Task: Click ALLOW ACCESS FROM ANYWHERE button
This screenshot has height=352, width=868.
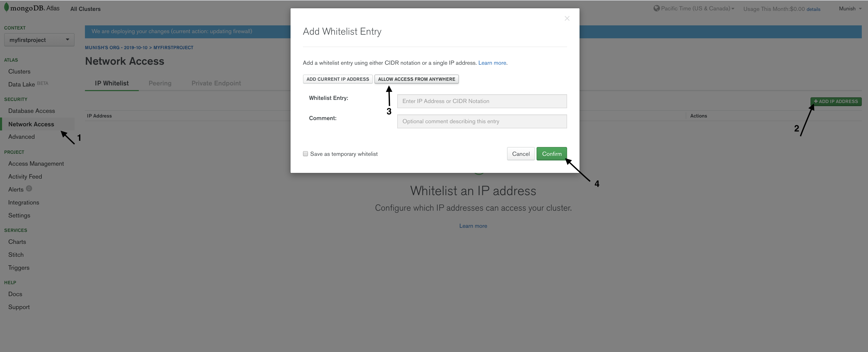Action: coord(417,79)
